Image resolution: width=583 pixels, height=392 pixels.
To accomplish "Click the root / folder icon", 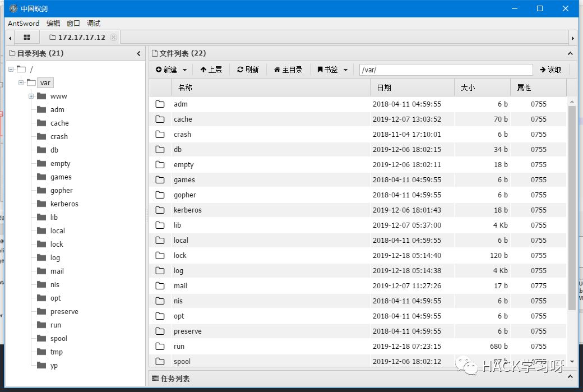I will 21,69.
